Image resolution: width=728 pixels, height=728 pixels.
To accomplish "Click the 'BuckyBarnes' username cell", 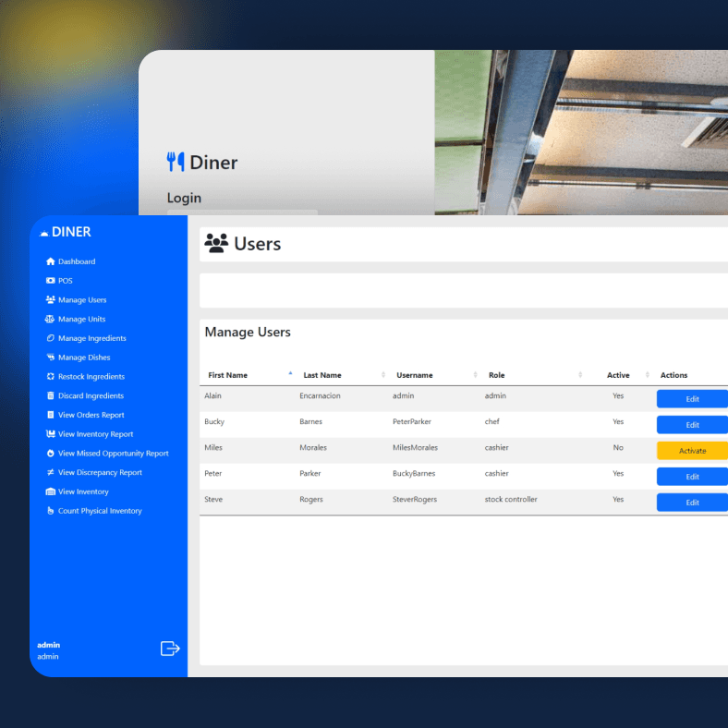I will click(414, 474).
